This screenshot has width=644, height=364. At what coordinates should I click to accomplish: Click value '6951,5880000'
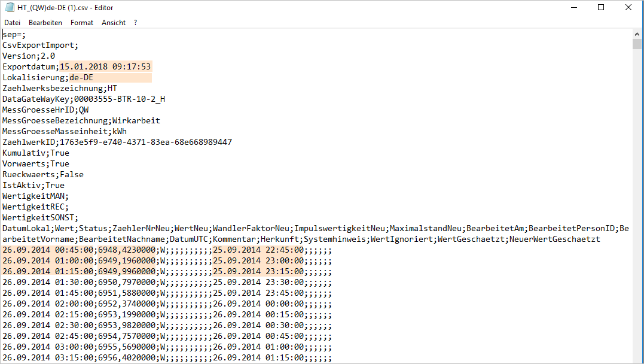[127, 293]
